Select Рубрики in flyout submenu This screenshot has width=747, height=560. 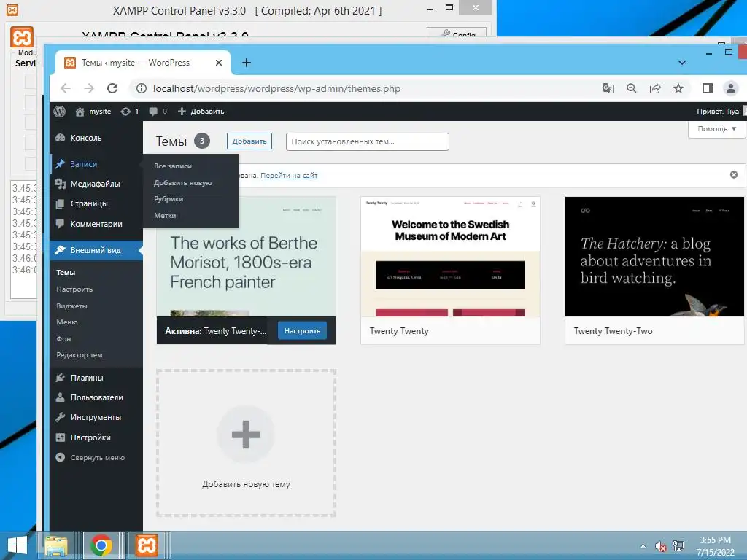coord(169,199)
